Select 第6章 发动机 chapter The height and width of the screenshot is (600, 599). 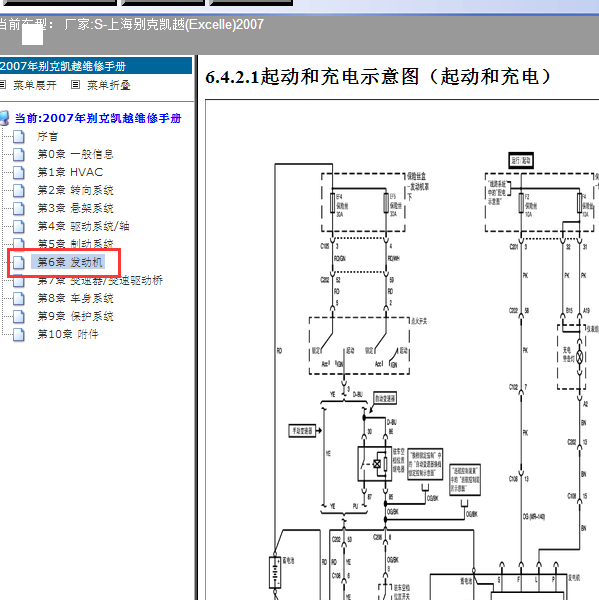pyautogui.click(x=70, y=262)
